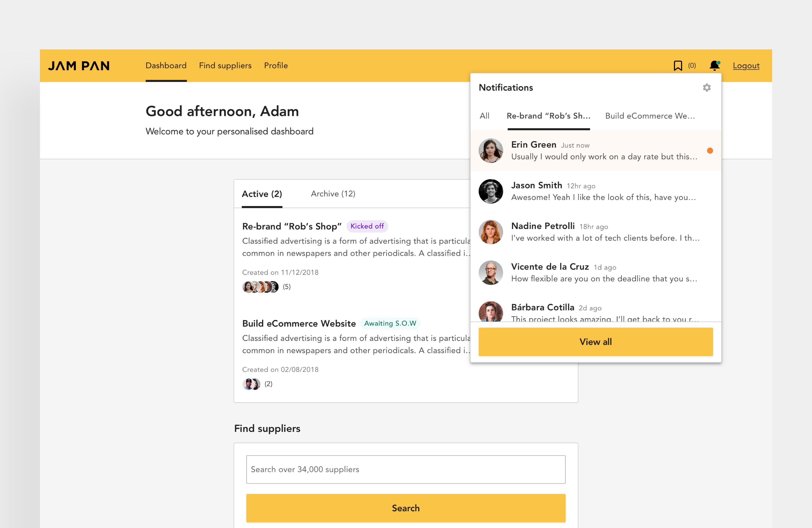Click the Logout link
Screen dimensions: 812x528
pyautogui.click(x=746, y=65)
